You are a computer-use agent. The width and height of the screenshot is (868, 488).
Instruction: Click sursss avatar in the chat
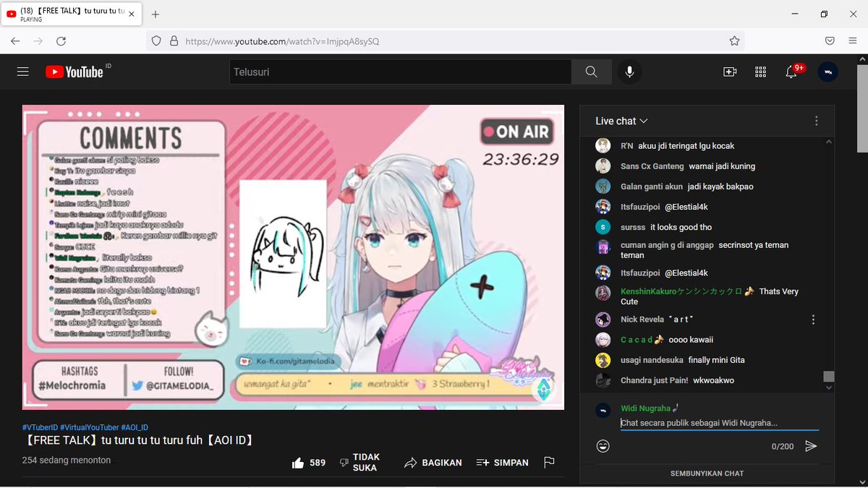603,227
